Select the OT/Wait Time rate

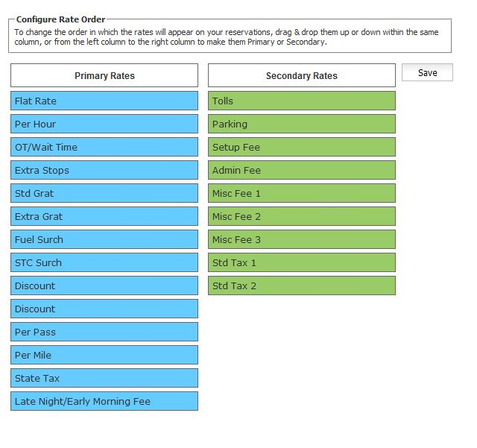(104, 147)
